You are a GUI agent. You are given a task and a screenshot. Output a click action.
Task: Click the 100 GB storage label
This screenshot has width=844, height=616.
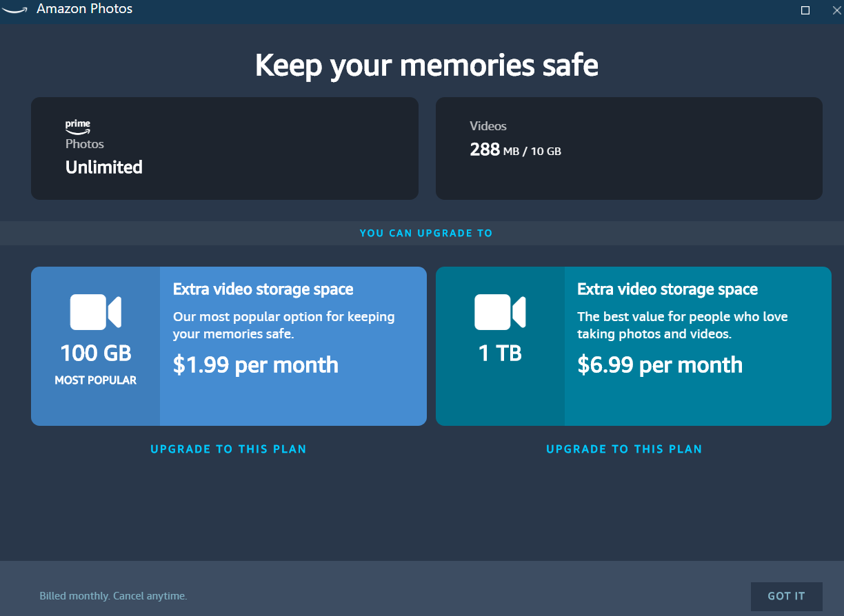coord(96,353)
